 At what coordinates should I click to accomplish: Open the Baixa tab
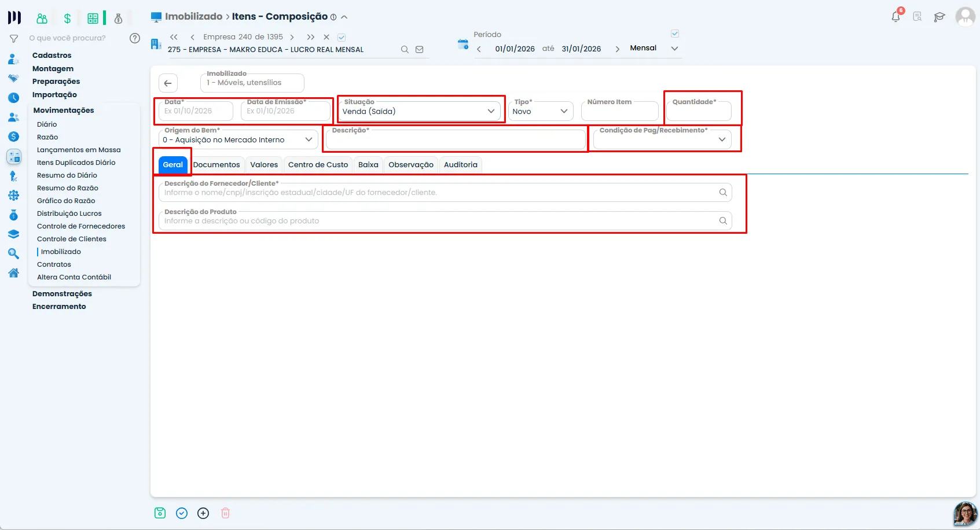tap(368, 165)
